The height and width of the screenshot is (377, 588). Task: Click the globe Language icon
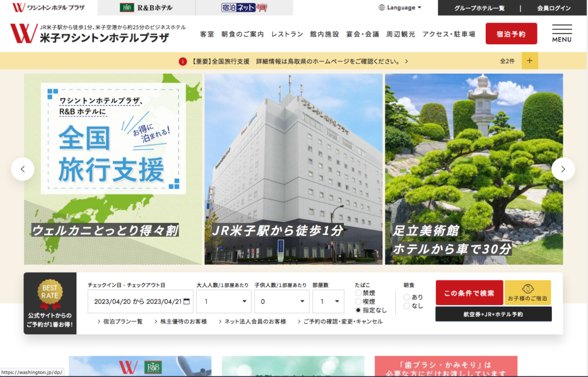(x=382, y=7)
